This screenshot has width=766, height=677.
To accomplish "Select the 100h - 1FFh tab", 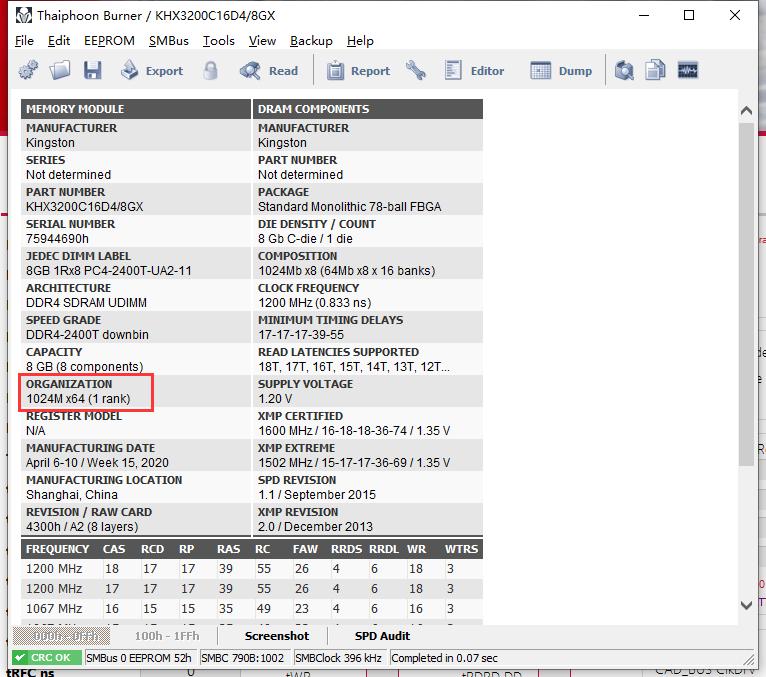I will click(x=167, y=636).
